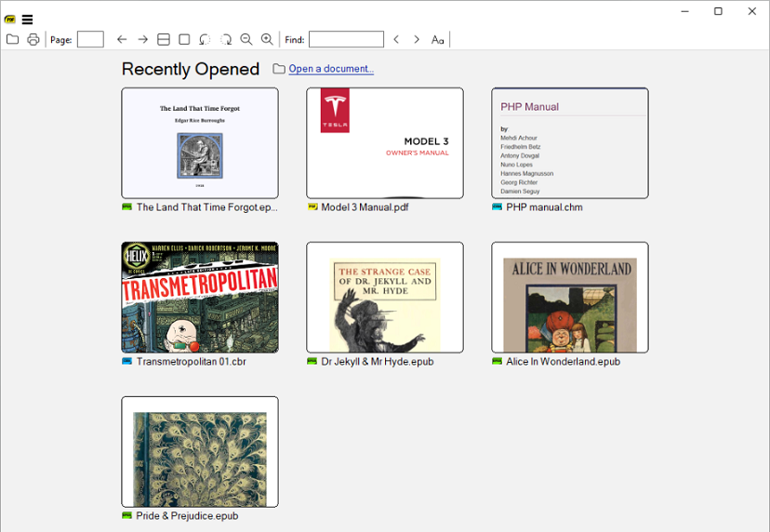Click epub file icon beside The Land That Time Forgot
Viewport: 770px width, 532px height.
click(x=127, y=206)
